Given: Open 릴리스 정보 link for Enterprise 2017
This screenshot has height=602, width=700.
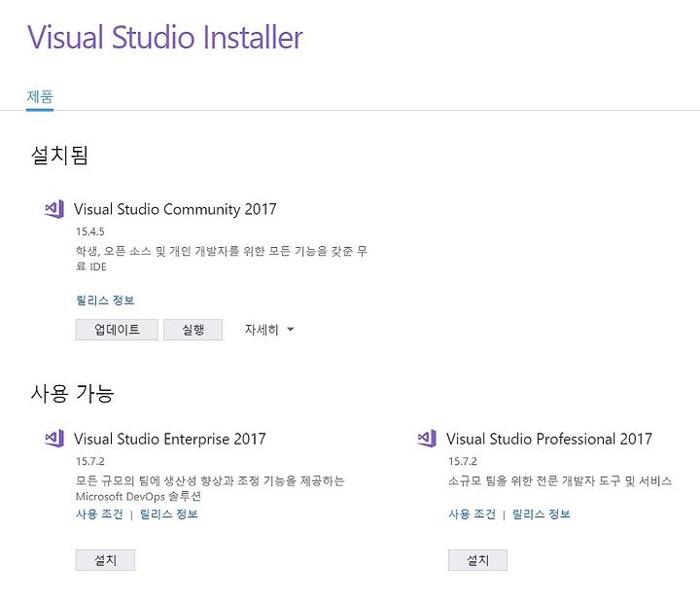Looking at the screenshot, I should (169, 514).
